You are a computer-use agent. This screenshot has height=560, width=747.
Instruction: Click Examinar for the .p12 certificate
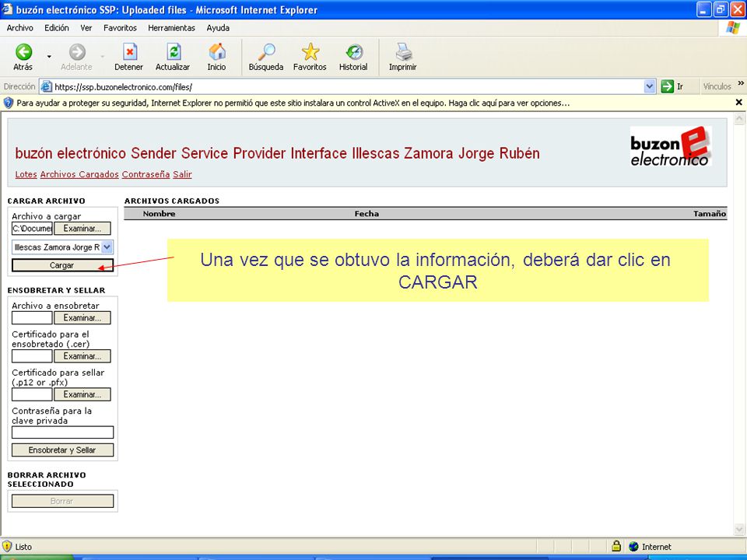[x=82, y=394]
